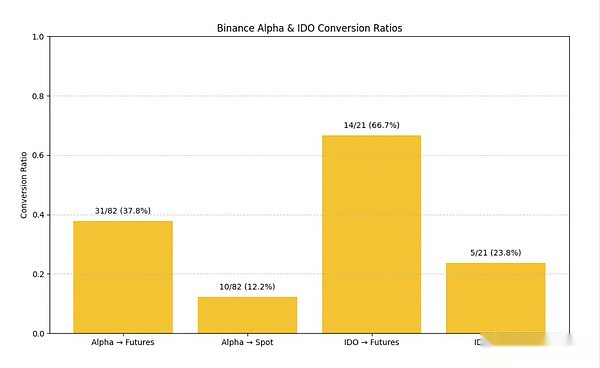
Task: Click the 5/21 (23.8%) data label
Action: tap(496, 253)
